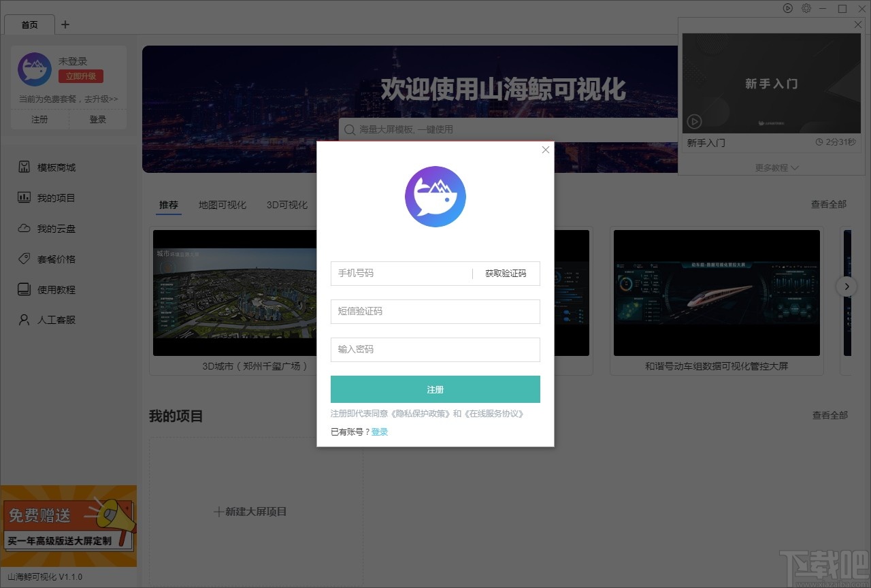Click the template store icon in sidebar

click(24, 167)
